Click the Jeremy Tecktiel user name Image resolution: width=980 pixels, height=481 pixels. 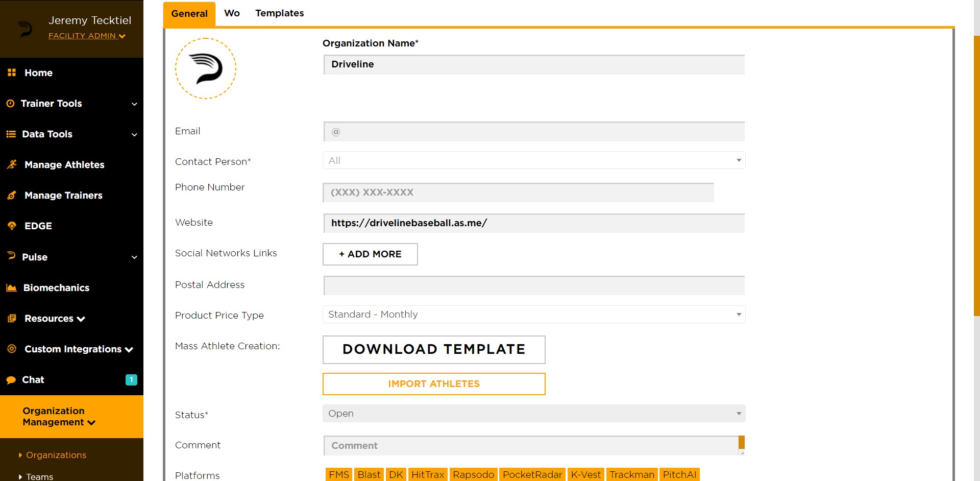coord(90,20)
